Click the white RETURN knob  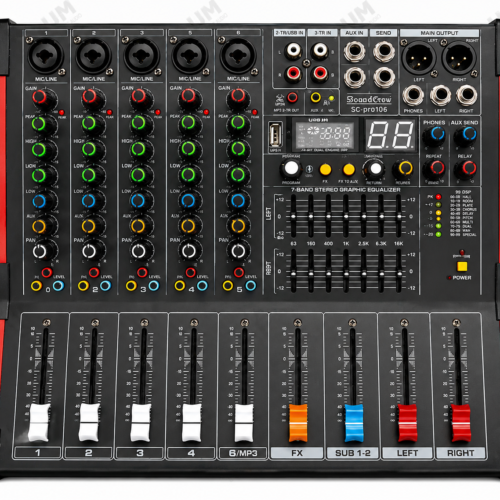tap(375, 169)
